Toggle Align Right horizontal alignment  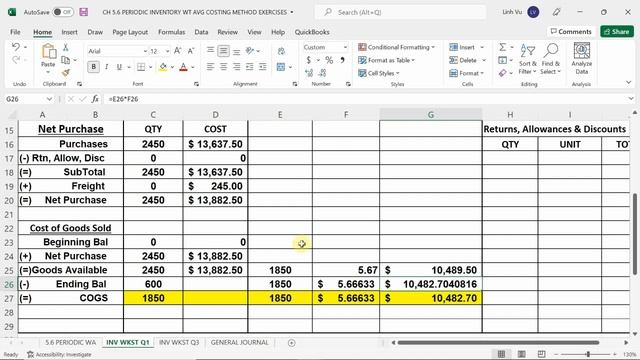(236, 67)
